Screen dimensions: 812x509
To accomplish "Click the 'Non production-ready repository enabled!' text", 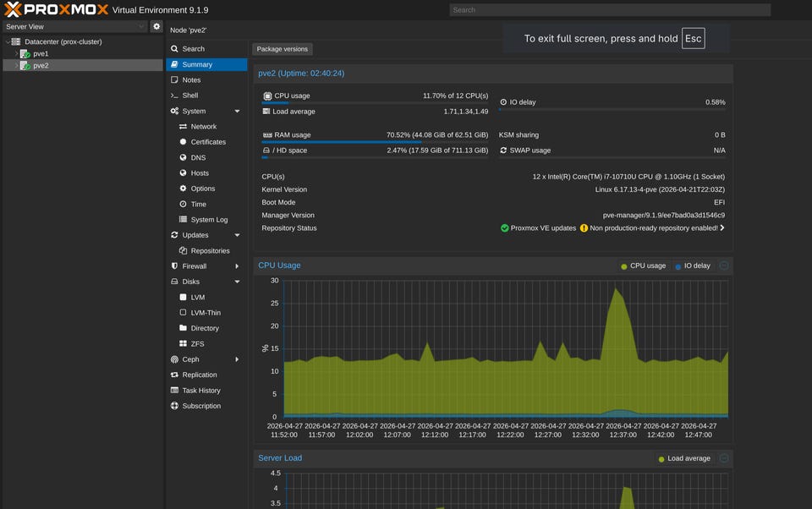I will click(654, 228).
